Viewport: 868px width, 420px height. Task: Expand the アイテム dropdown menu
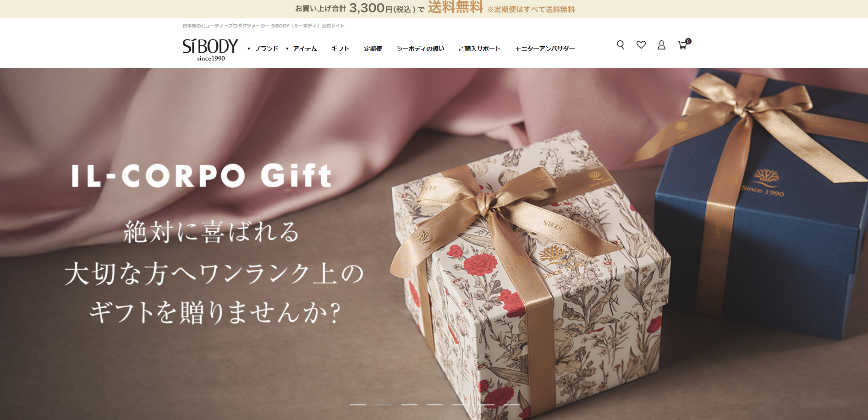click(x=302, y=49)
